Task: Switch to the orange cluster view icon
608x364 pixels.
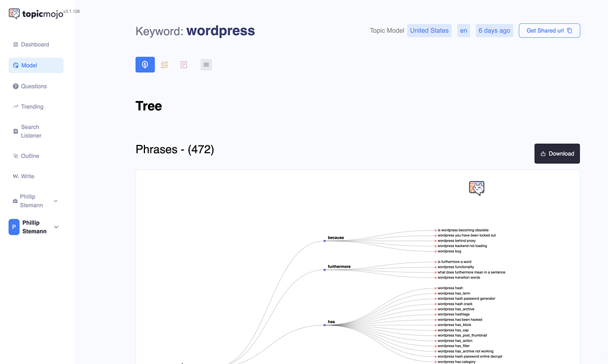Action: coord(165,65)
